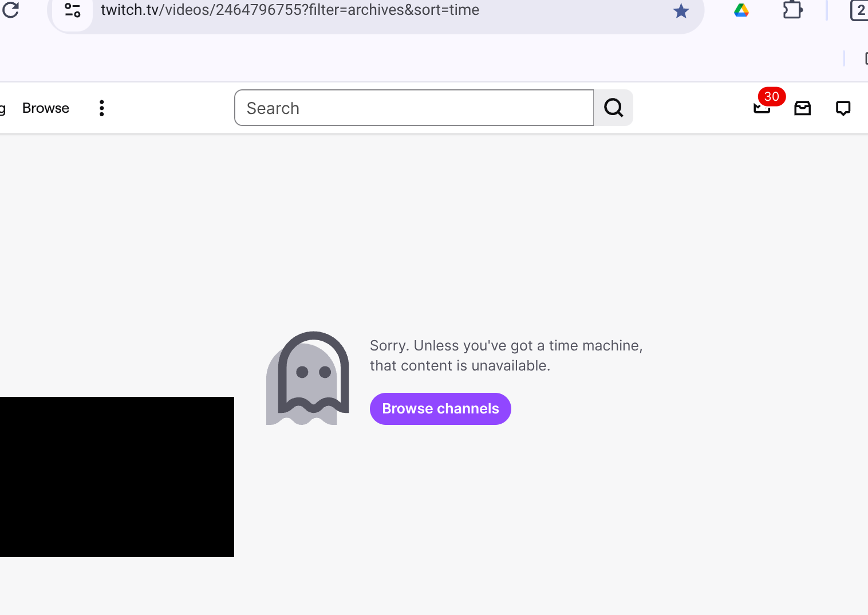Screen dimensions: 868x615
Task: Open the three-dot more menu next to Browse
Action: [x=101, y=108]
